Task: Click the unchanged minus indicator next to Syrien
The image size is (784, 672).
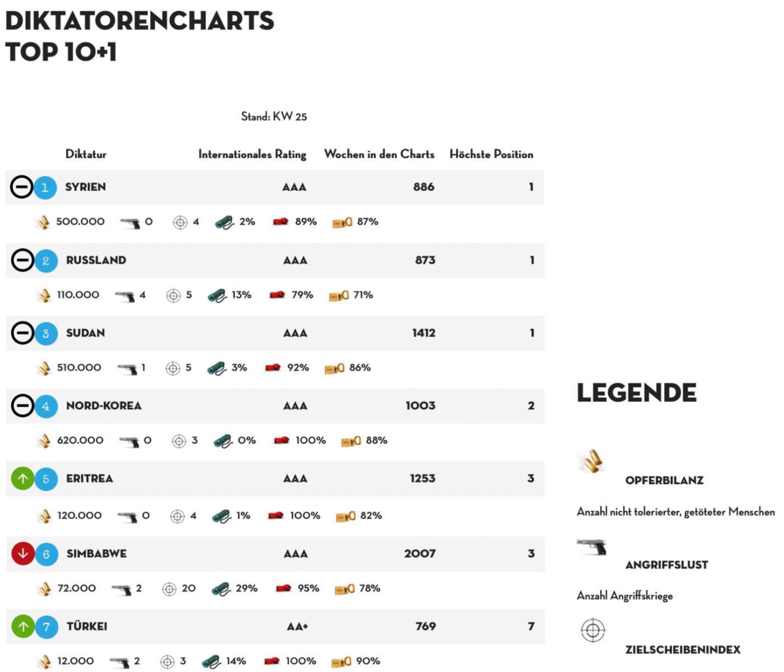Action: (x=22, y=187)
